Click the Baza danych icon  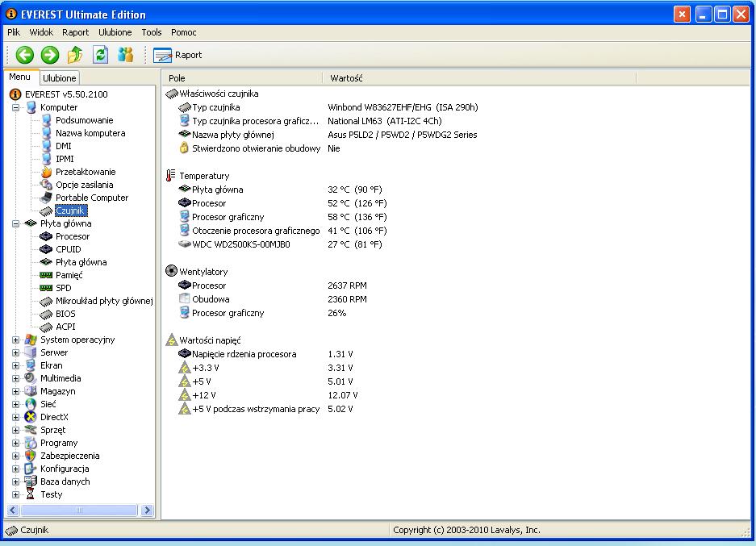(x=31, y=481)
